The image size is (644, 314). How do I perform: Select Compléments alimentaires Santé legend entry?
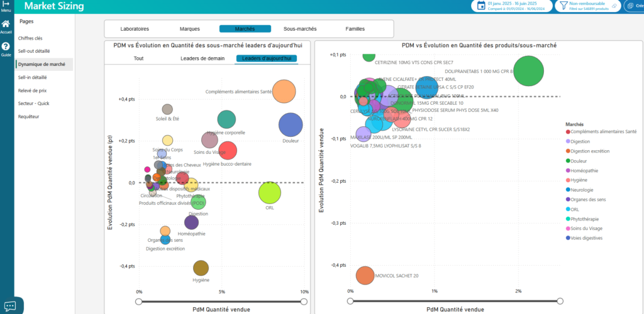point(601,132)
